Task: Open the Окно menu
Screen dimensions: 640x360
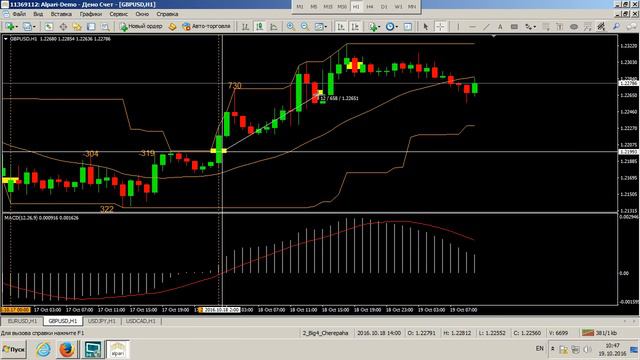Action: tap(142, 14)
